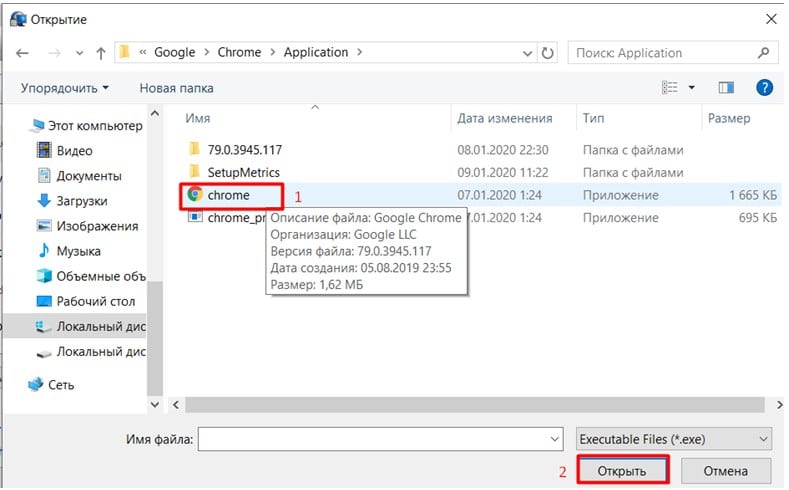Click the forward navigation arrow
This screenshot has width=789, height=490.
tap(54, 53)
